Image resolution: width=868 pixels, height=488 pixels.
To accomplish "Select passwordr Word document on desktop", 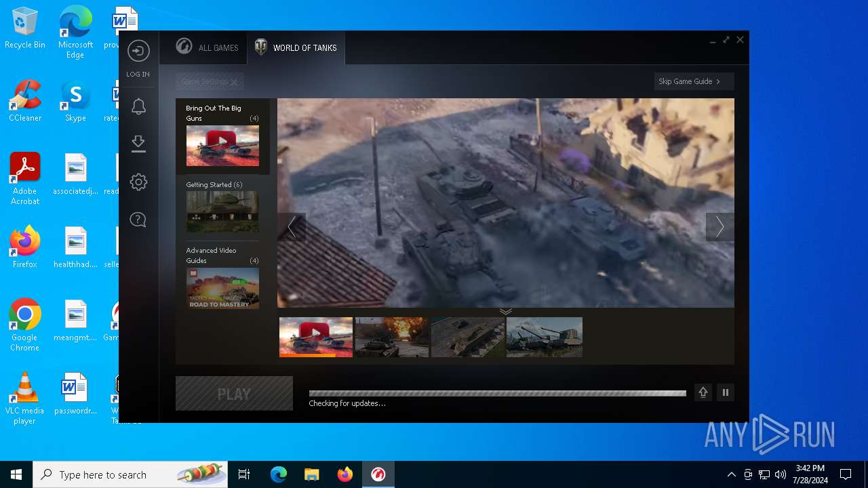I will (x=75, y=394).
